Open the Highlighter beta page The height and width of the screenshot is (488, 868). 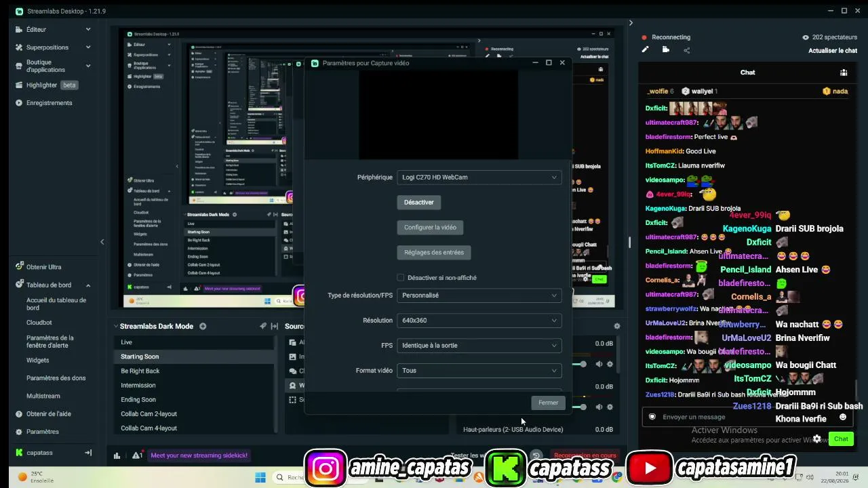click(x=46, y=85)
